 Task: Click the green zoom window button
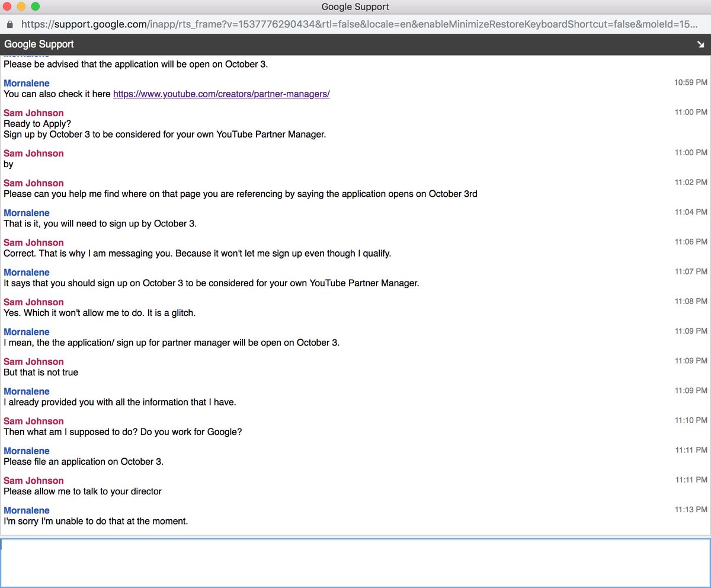point(35,7)
